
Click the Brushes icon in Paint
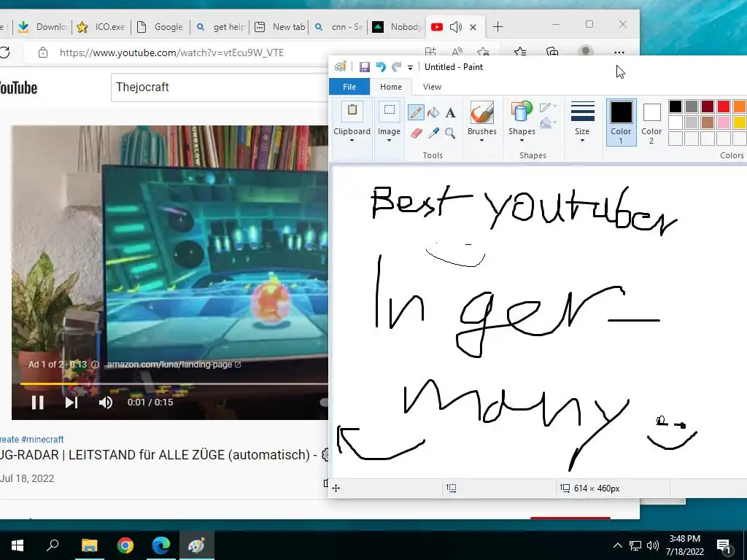pos(481,112)
